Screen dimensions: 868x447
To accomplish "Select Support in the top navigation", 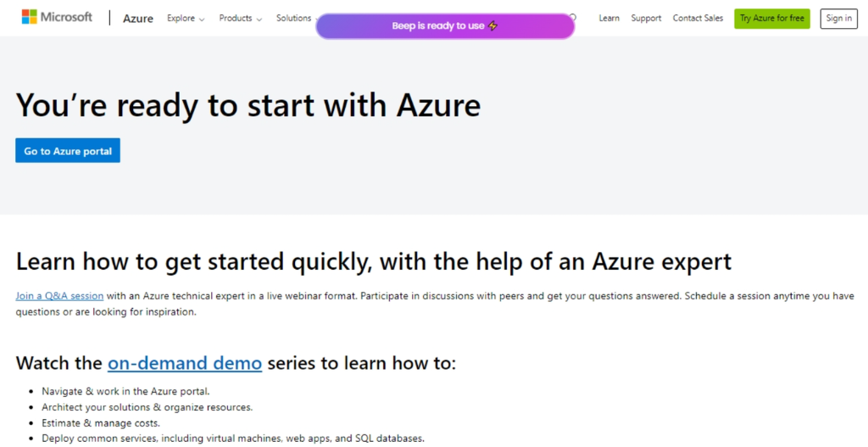I will (x=646, y=18).
